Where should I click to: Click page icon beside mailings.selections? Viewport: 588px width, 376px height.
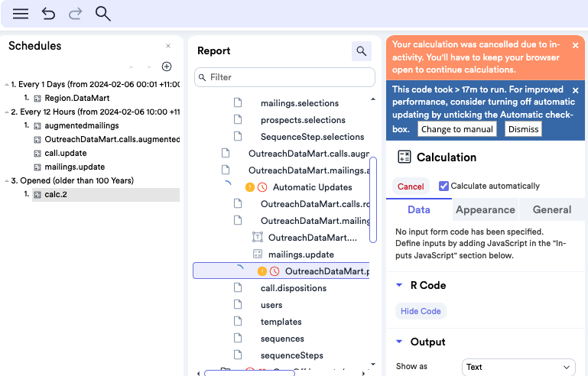click(238, 102)
